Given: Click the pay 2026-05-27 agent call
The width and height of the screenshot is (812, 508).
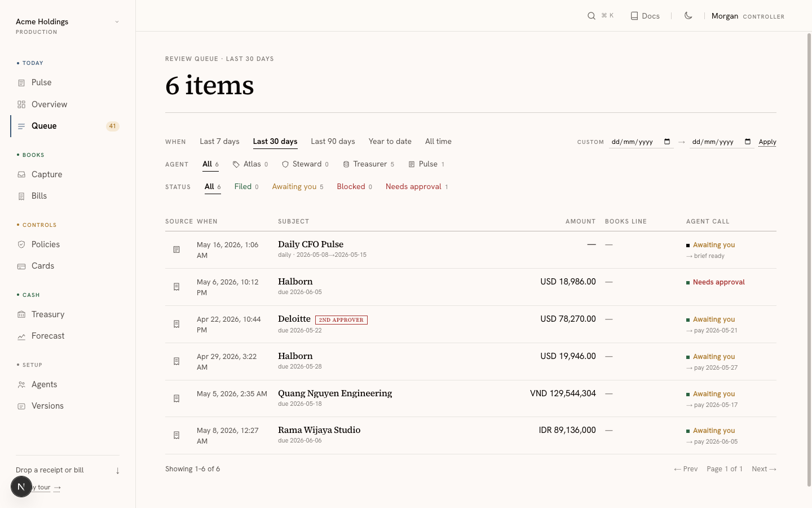Looking at the screenshot, I should click(x=712, y=367).
